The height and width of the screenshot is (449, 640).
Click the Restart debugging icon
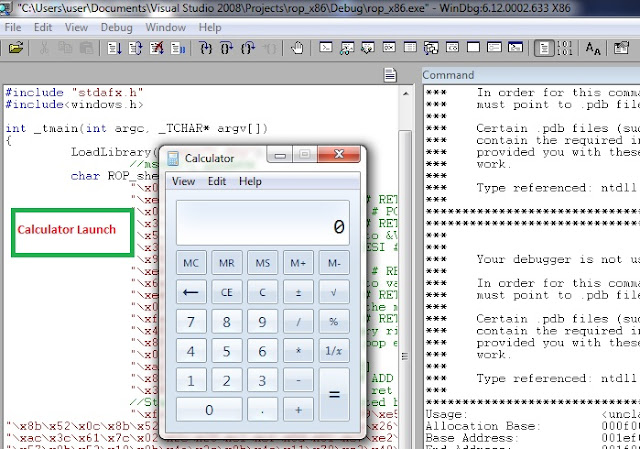coord(136,48)
